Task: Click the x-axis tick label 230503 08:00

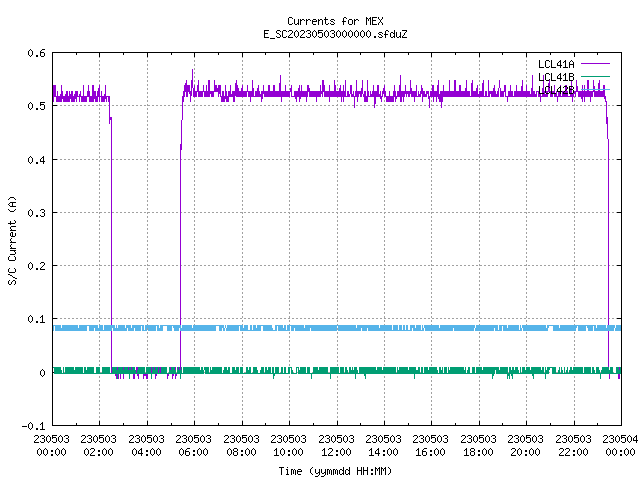Action: [241, 446]
